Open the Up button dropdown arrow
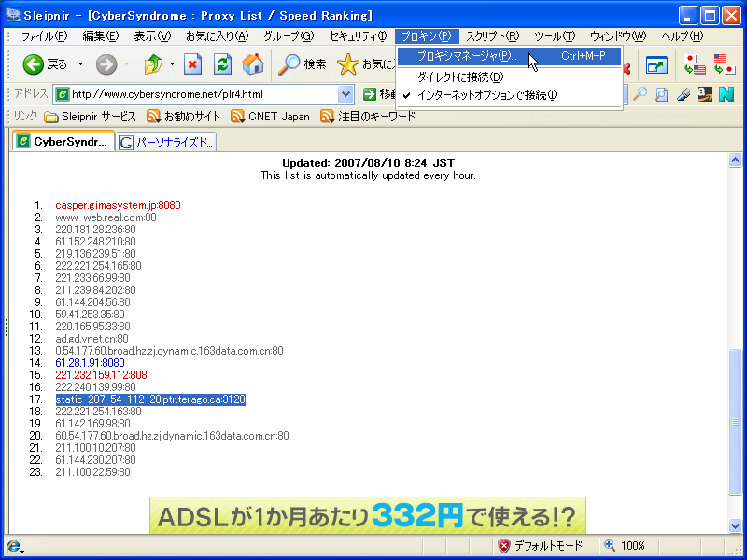 [172, 64]
